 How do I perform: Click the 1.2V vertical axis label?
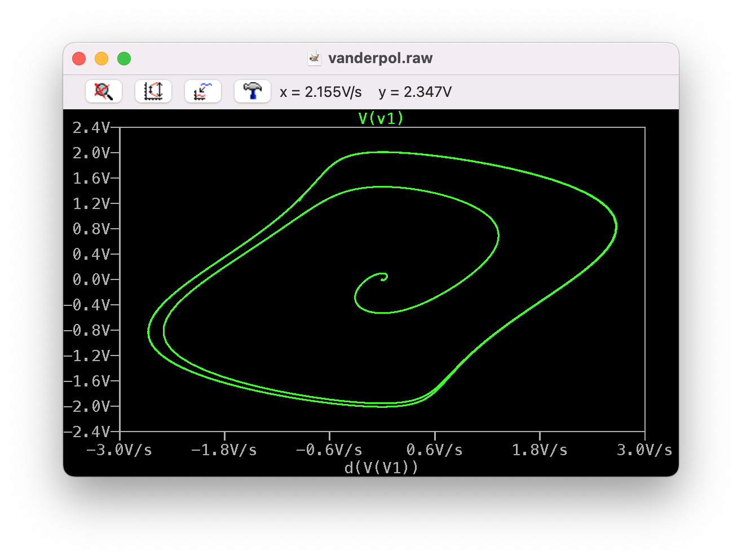click(x=91, y=203)
